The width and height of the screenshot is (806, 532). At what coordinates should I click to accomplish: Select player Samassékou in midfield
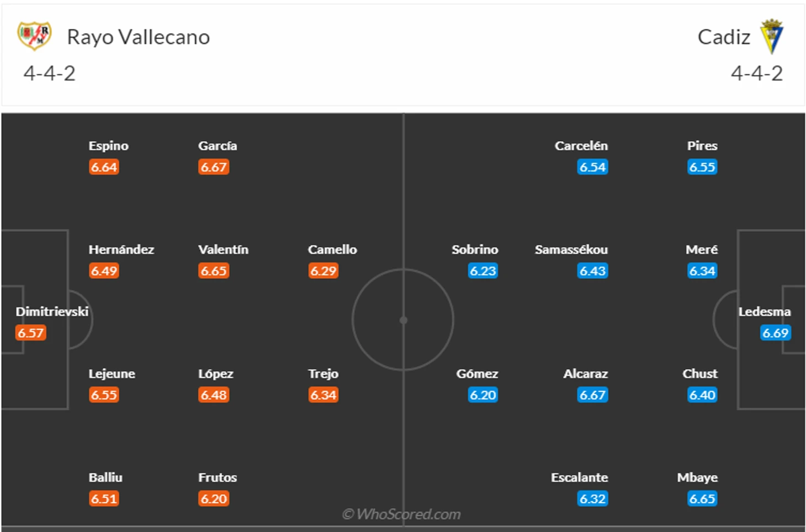[571, 249]
